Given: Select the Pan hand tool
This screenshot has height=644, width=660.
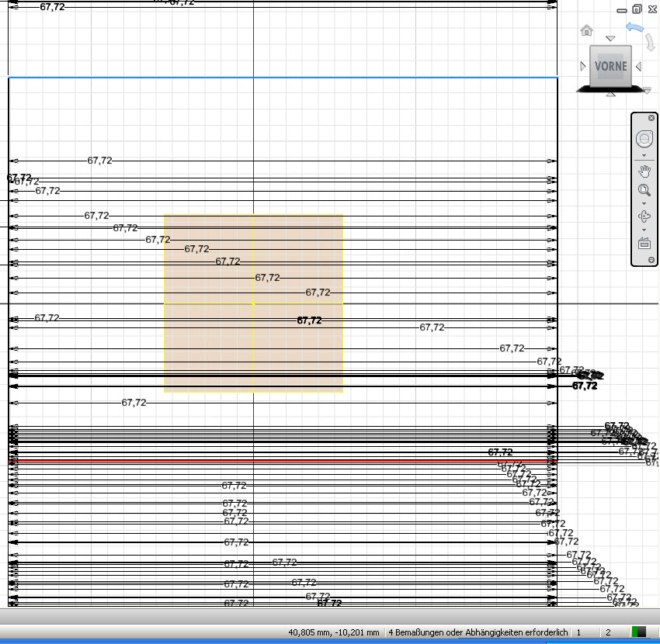Looking at the screenshot, I should click(x=644, y=171).
